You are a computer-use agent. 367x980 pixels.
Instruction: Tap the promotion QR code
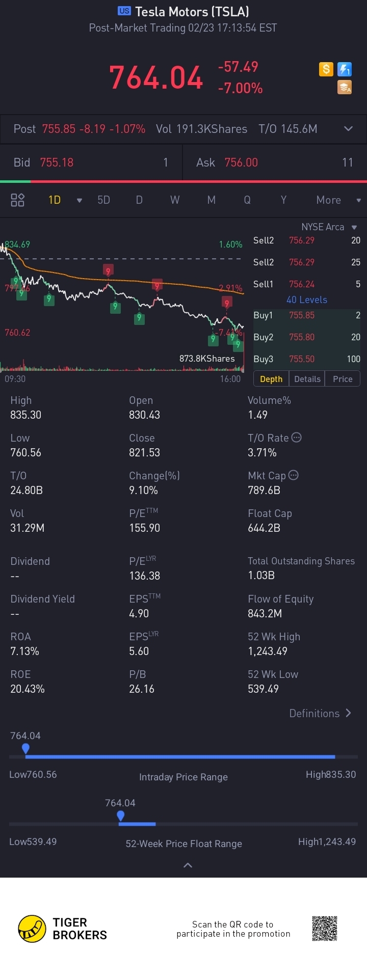coord(325,929)
